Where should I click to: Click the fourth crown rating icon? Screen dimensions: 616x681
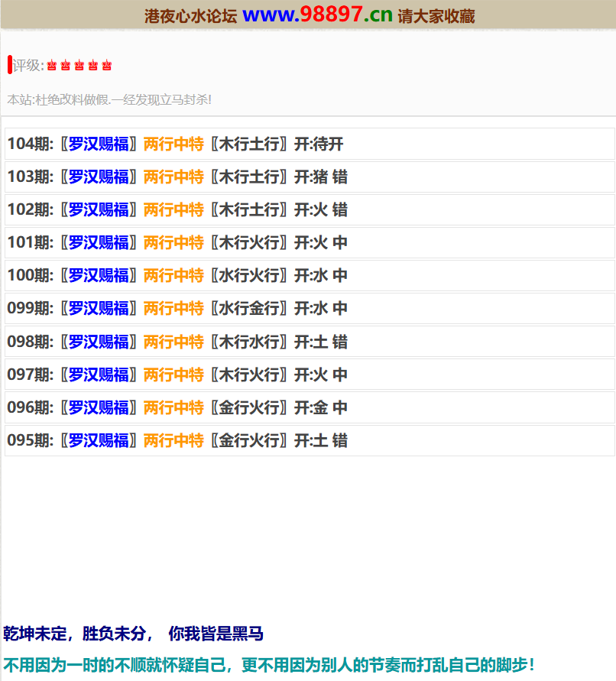click(x=93, y=66)
